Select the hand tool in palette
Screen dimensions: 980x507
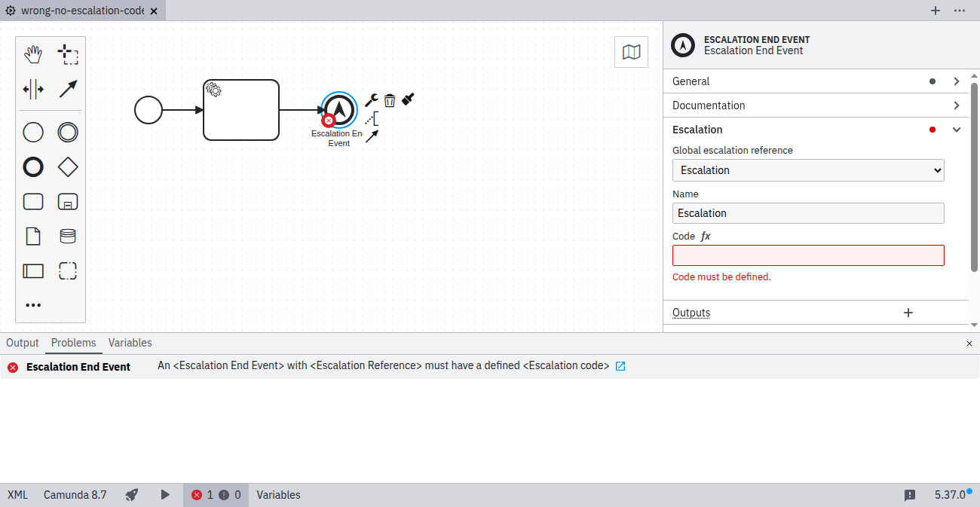pos(33,54)
